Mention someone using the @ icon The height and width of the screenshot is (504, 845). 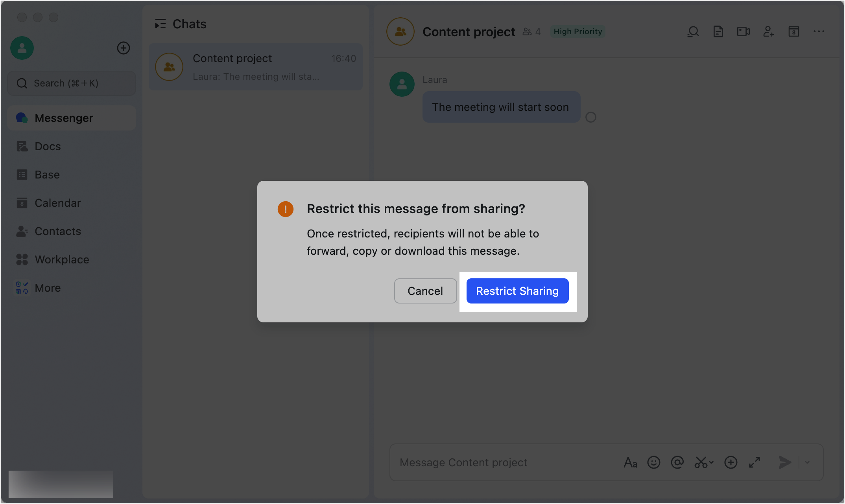677,462
